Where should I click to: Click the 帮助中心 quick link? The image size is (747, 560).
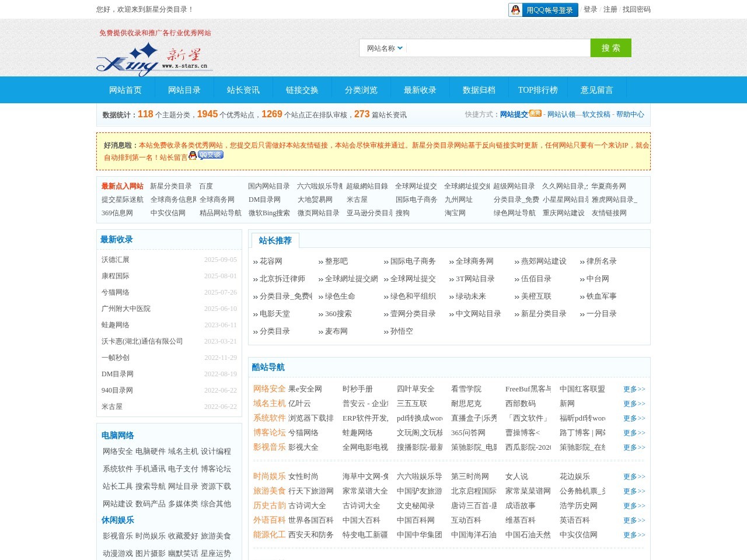(x=630, y=114)
